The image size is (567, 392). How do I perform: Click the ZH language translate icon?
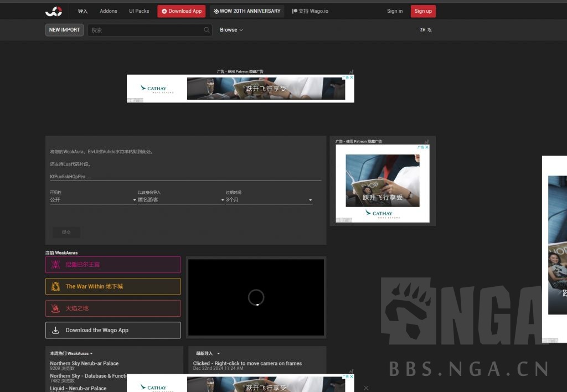[425, 30]
